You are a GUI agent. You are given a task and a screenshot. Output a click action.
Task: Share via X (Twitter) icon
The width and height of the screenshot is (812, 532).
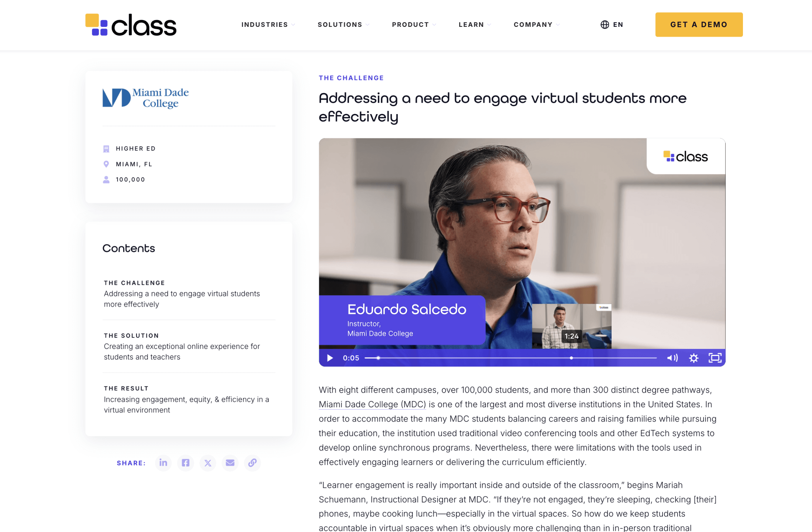(x=208, y=463)
